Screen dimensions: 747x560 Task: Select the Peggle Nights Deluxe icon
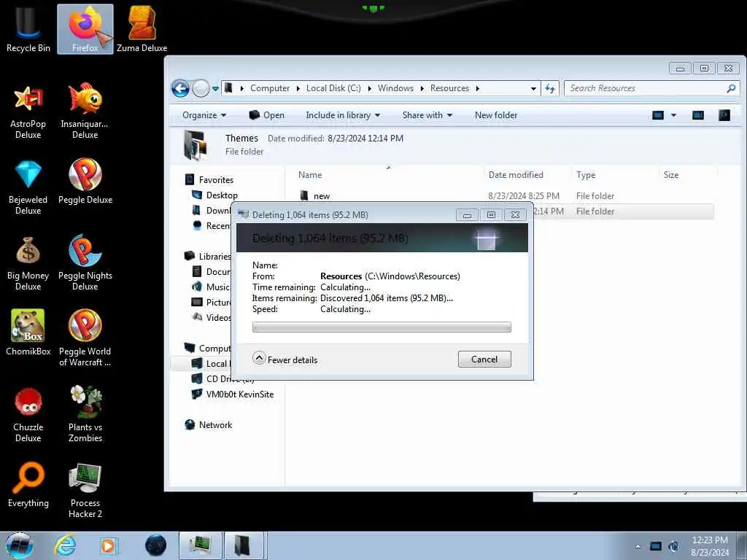click(85, 262)
